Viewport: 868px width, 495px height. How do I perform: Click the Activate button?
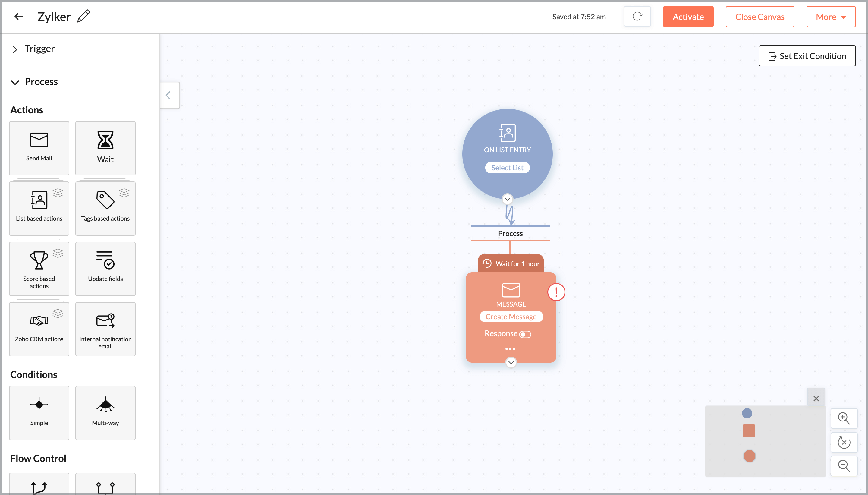tap(687, 16)
